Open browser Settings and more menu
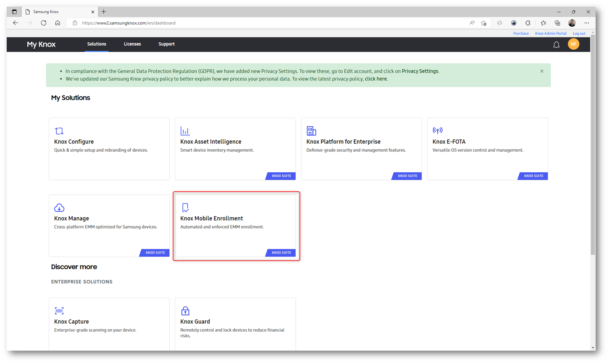 pyautogui.click(x=586, y=23)
